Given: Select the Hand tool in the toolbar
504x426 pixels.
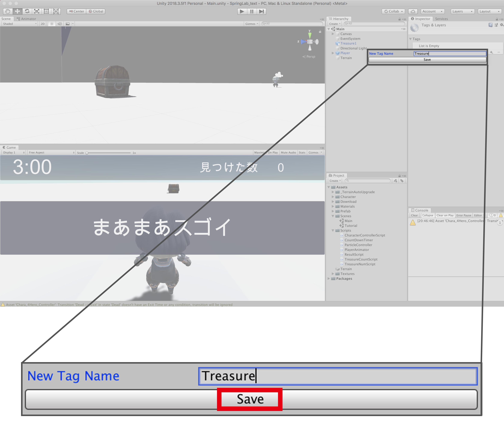Looking at the screenshot, I should pos(8,11).
